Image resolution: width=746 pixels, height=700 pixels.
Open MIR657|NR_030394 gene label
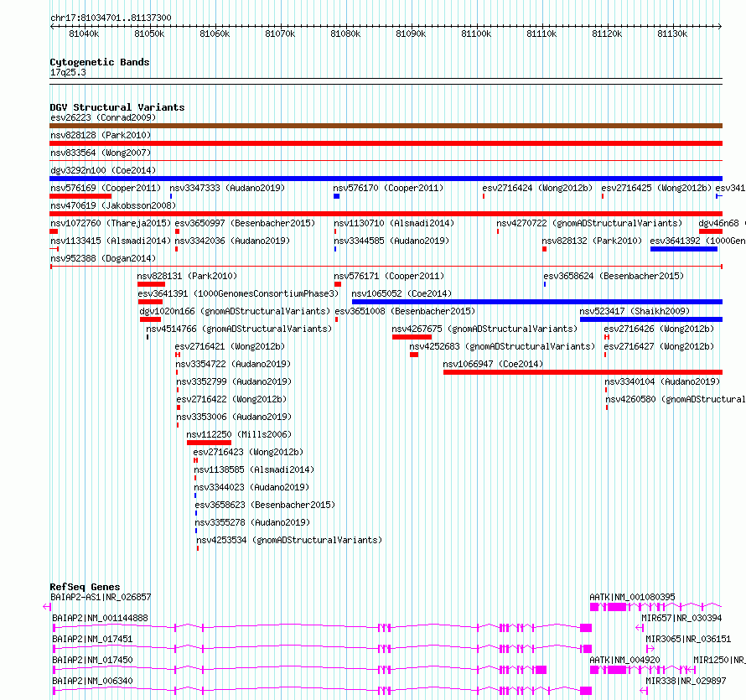click(681, 618)
